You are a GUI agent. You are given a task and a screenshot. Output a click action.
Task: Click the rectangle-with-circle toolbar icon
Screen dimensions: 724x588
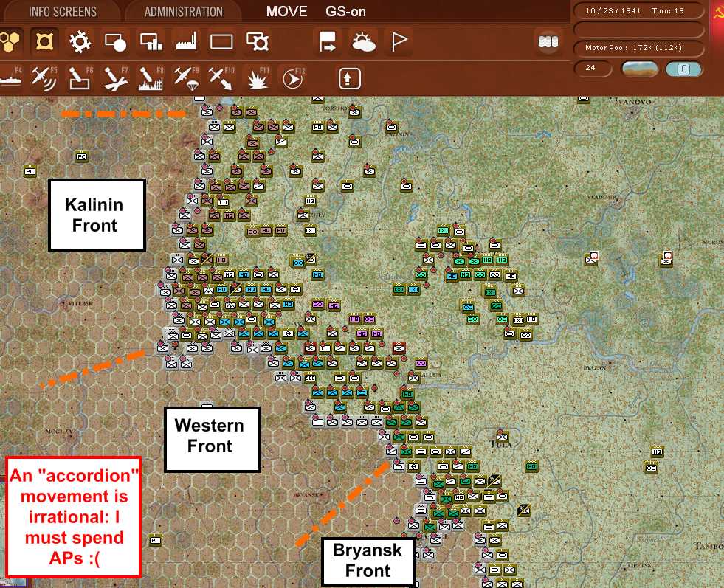(115, 42)
